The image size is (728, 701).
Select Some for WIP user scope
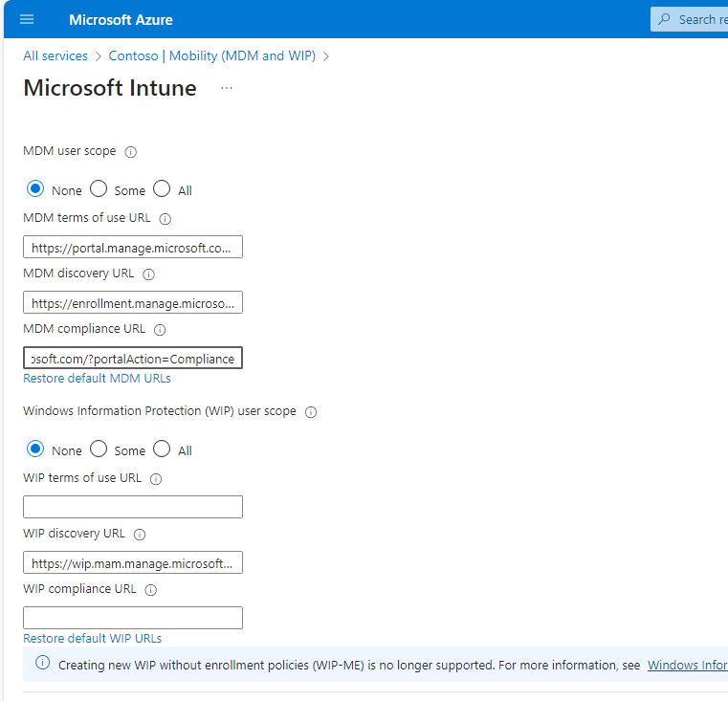99,449
